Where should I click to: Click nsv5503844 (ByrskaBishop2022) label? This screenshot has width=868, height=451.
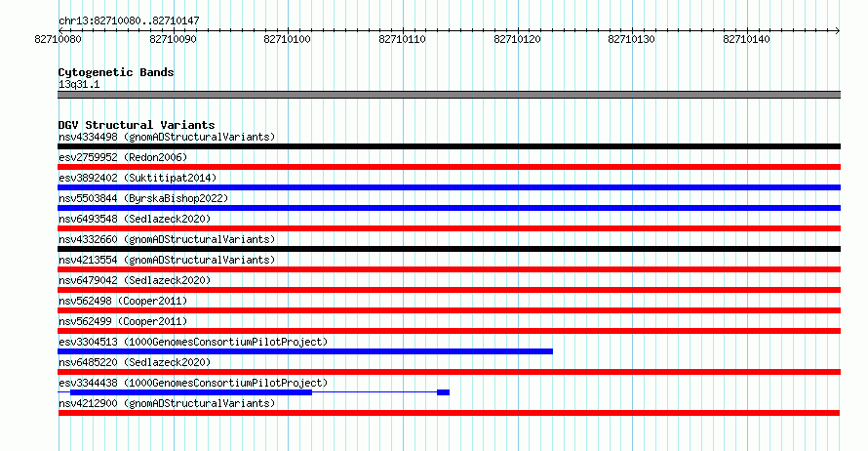coord(143,198)
